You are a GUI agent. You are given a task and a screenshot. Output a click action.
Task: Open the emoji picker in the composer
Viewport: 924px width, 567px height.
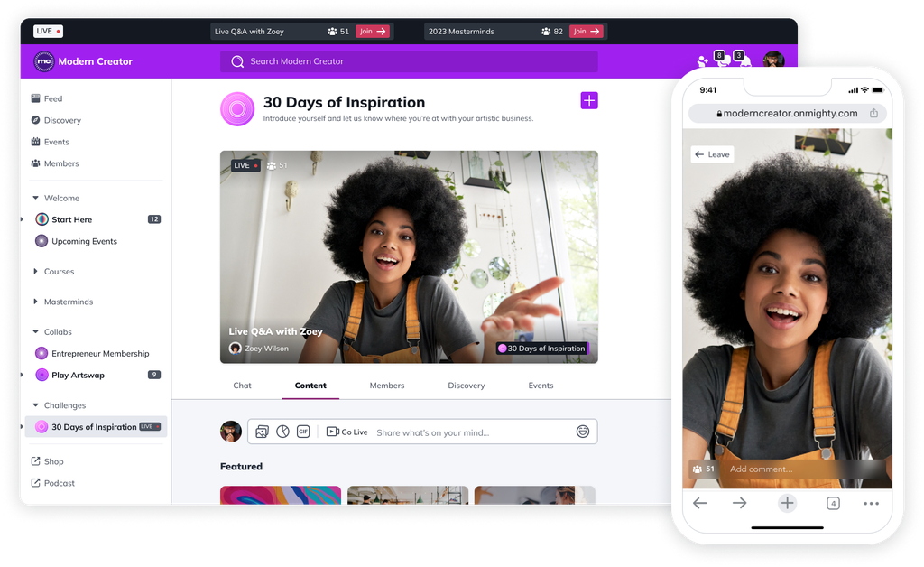click(x=582, y=432)
